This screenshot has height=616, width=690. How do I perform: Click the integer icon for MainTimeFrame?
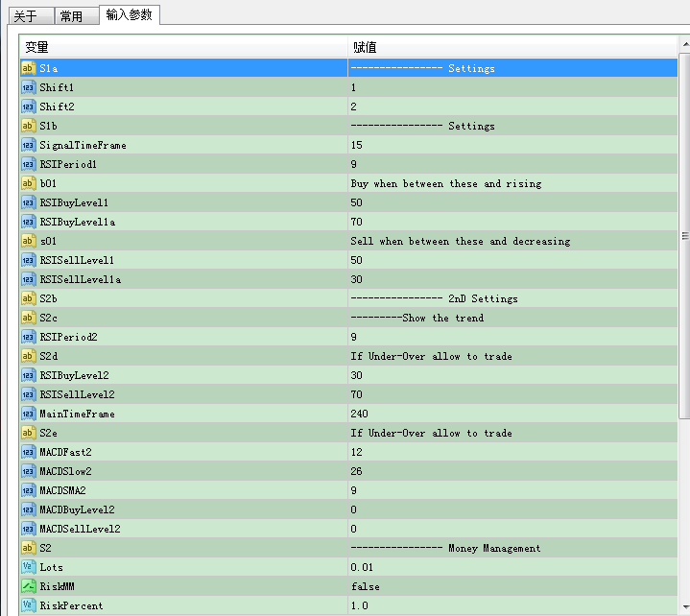[28, 414]
